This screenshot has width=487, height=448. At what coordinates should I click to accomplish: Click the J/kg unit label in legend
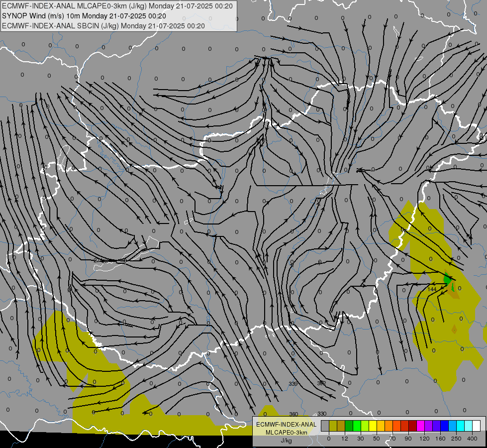(x=287, y=441)
